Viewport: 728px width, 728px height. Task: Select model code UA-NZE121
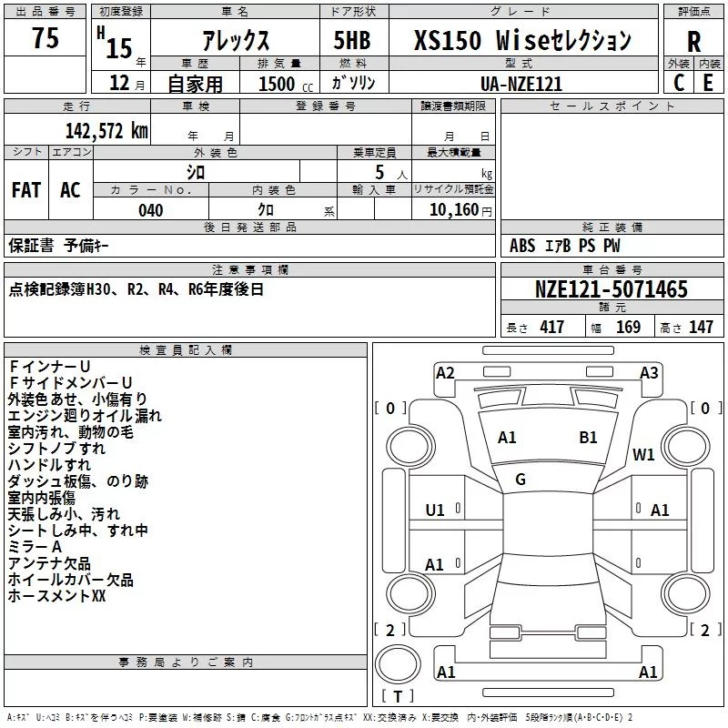[x=521, y=84]
